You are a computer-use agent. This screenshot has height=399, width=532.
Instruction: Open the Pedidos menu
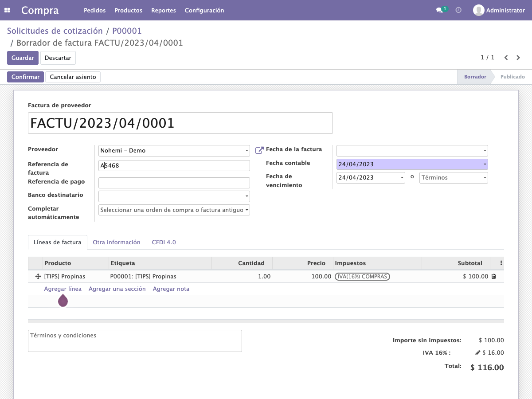(94, 10)
